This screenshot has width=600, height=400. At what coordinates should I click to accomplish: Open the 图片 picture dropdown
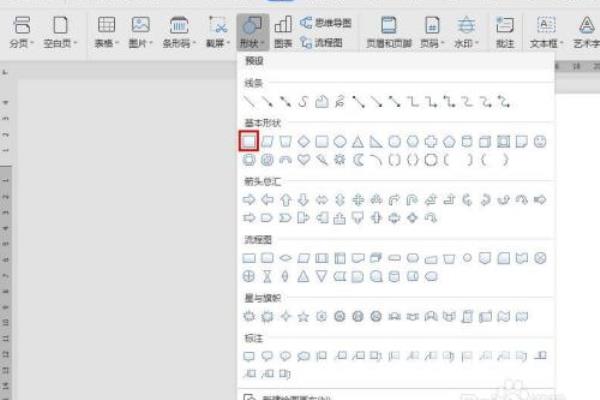[x=140, y=32]
